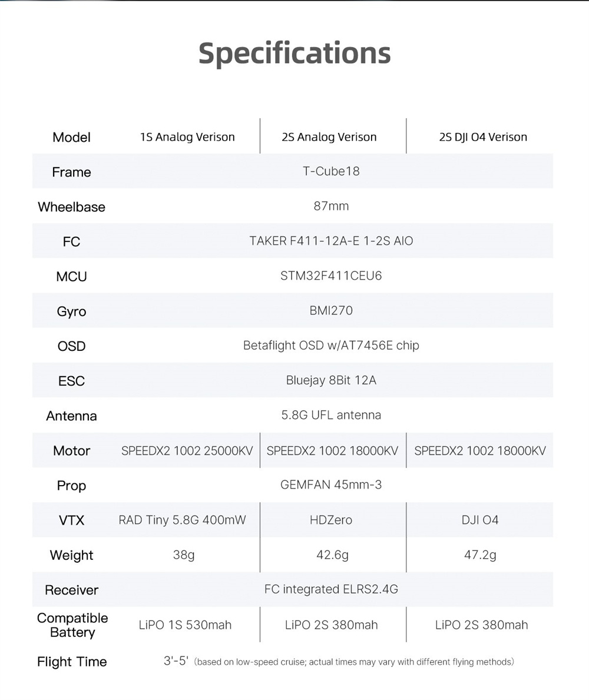Click the 5.8G UFL antenna value
The width and height of the screenshot is (589, 700).
(331, 415)
